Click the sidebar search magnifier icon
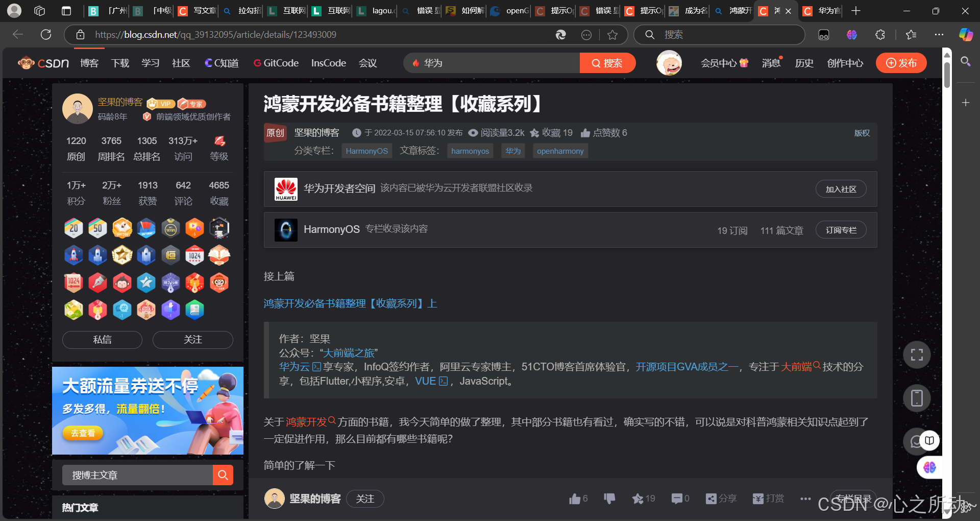The image size is (980, 521). pos(966,62)
